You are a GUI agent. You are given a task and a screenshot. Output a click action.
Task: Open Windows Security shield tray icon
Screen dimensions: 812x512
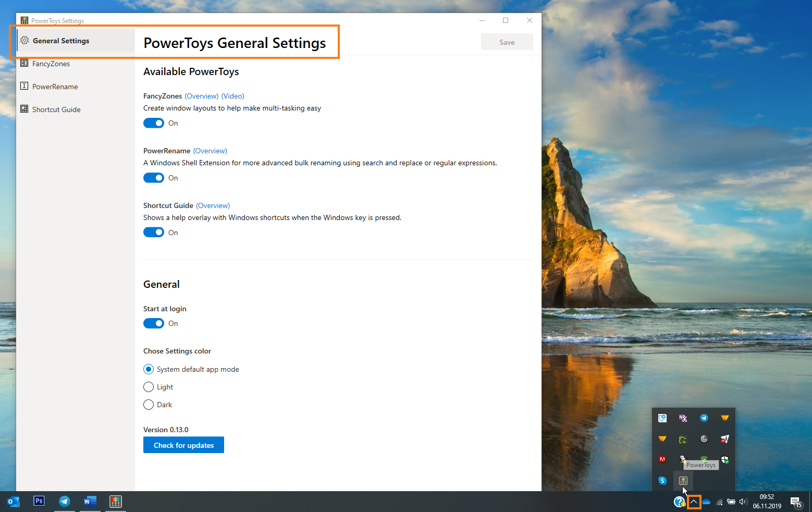coord(725,460)
